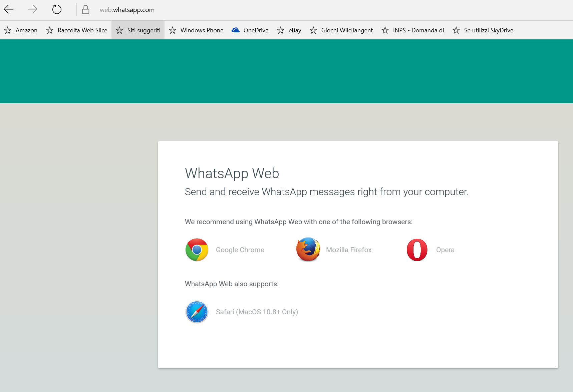Open the Windows Phone bookmark
This screenshot has height=392, width=573.
[196, 30]
